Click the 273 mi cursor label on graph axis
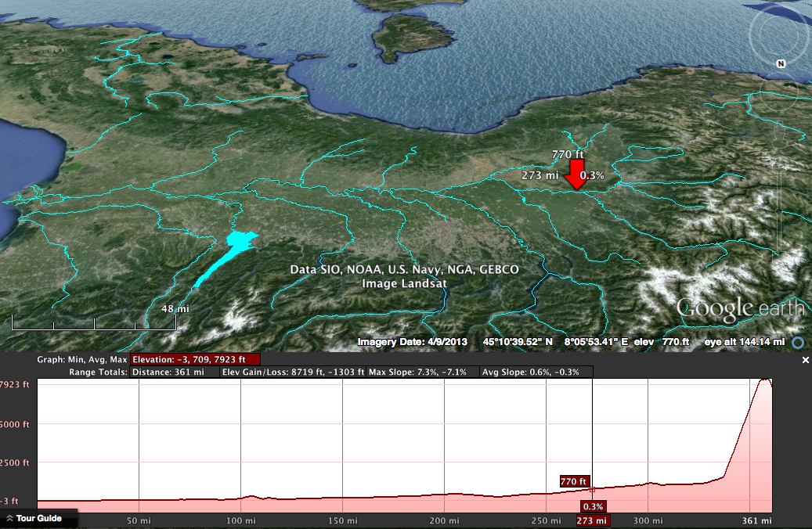Image resolution: width=812 pixels, height=529 pixels. pyautogui.click(x=591, y=520)
